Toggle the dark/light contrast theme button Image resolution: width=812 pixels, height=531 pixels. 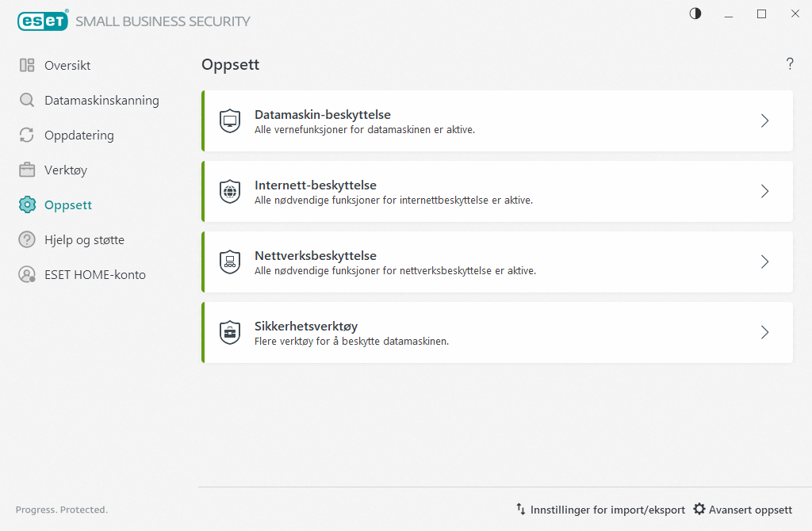[695, 13]
